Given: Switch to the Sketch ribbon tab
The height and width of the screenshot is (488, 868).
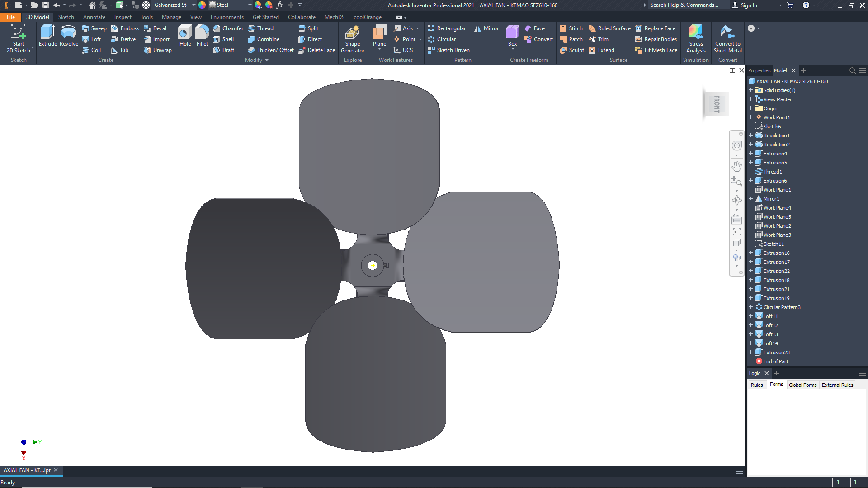Looking at the screenshot, I should tap(66, 17).
